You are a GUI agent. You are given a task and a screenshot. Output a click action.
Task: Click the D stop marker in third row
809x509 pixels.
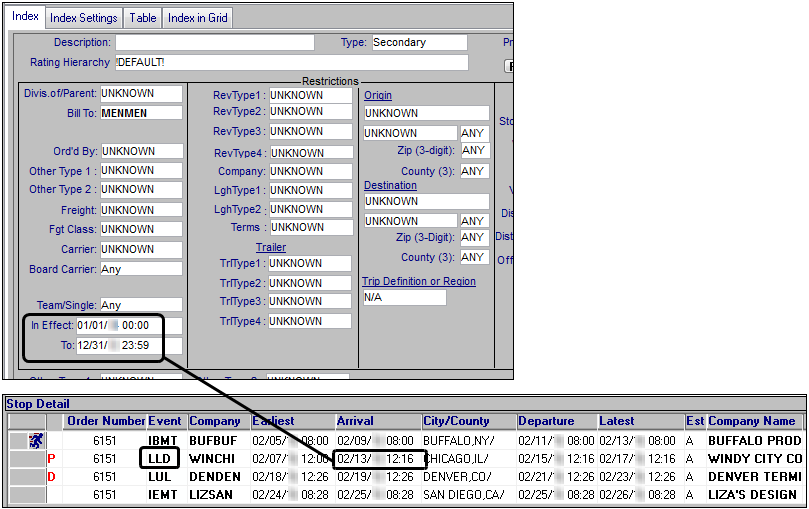[x=51, y=477]
